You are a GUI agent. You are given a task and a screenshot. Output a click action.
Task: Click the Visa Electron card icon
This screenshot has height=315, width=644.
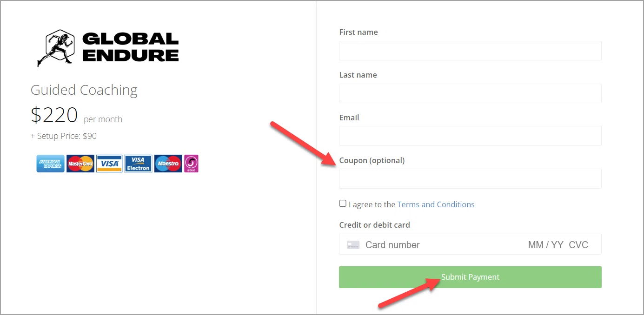[x=139, y=164]
